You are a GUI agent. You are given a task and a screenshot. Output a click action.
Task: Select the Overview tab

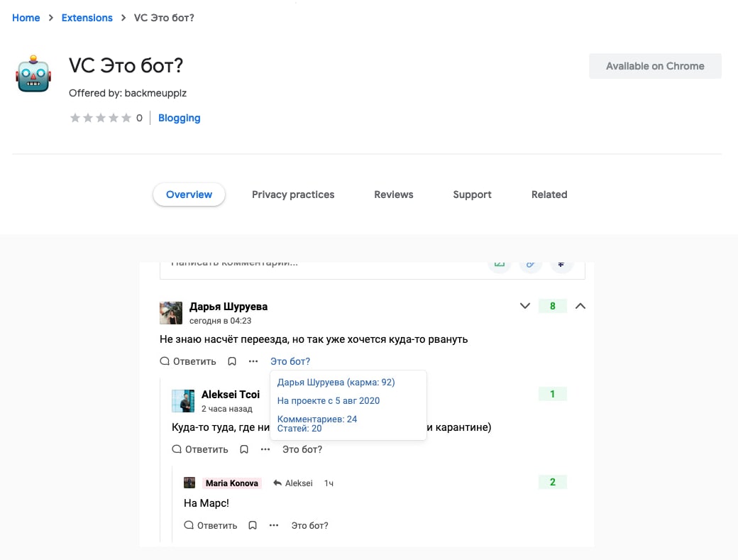tap(189, 194)
